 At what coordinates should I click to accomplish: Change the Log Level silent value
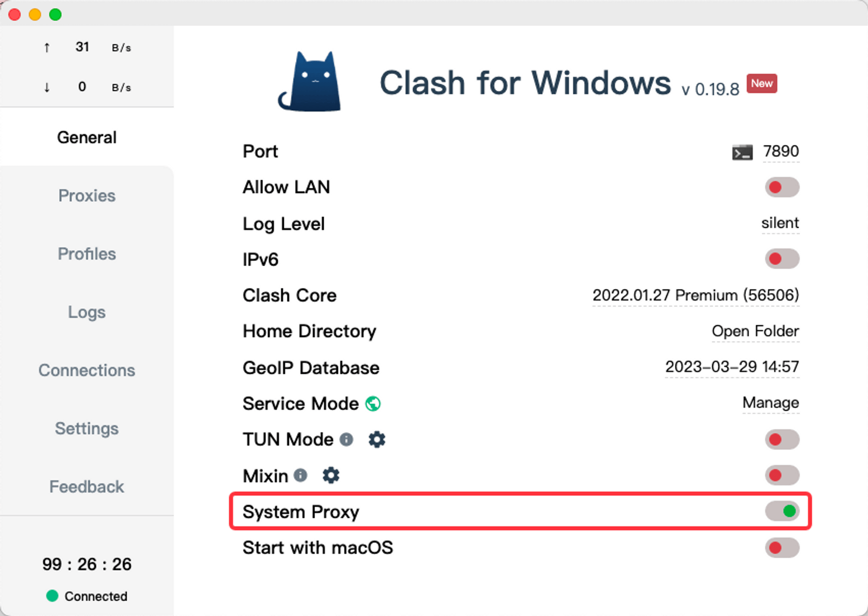pos(780,223)
